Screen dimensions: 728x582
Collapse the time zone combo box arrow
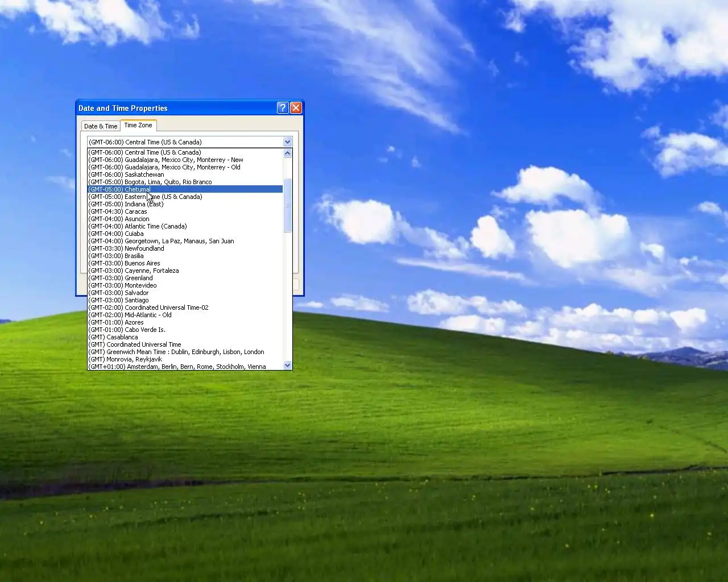(x=287, y=142)
